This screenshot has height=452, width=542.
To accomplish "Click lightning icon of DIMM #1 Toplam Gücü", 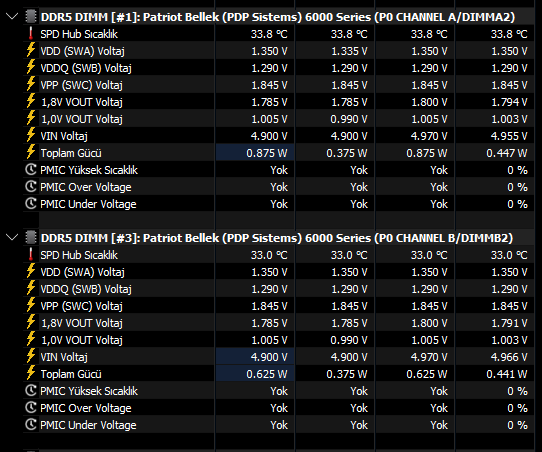I will [31, 152].
